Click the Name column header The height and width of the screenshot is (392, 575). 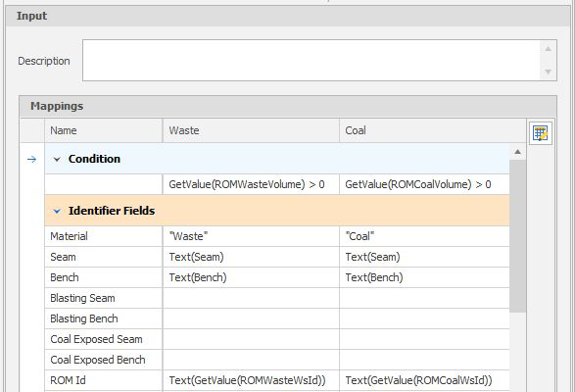tap(104, 130)
